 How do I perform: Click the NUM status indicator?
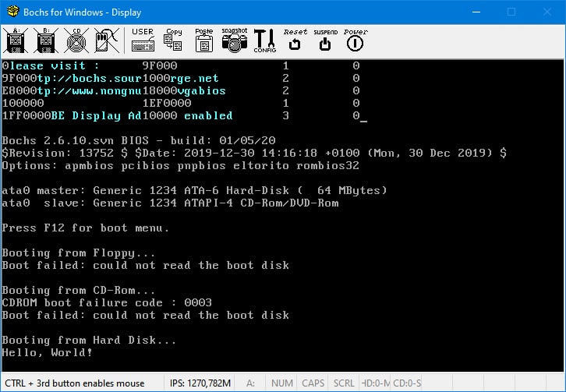tap(282, 383)
